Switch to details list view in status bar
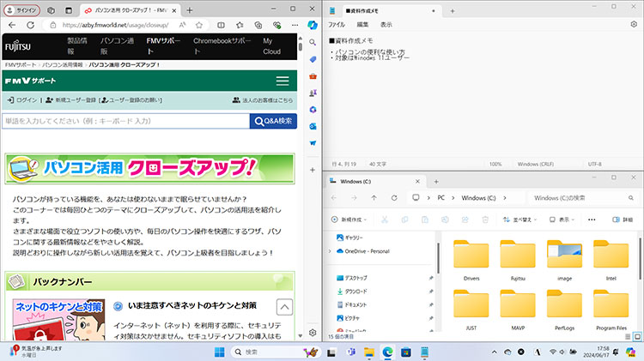 (x=625, y=340)
